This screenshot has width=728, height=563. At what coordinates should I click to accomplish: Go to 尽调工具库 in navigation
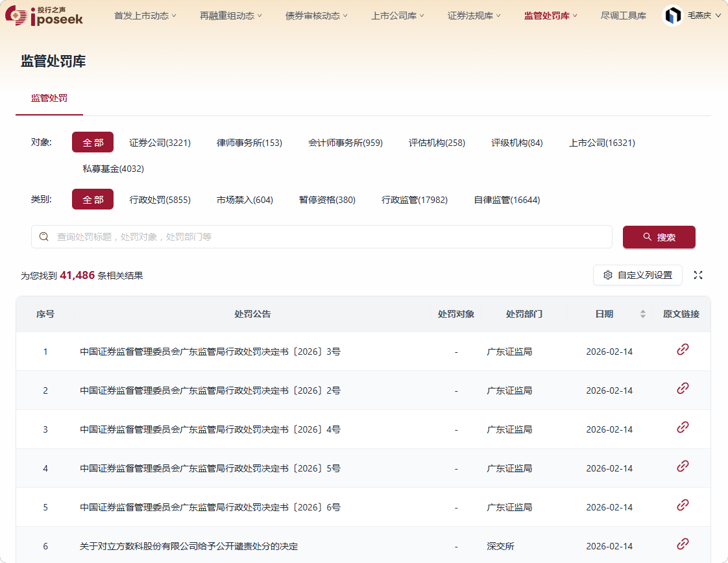click(x=623, y=16)
